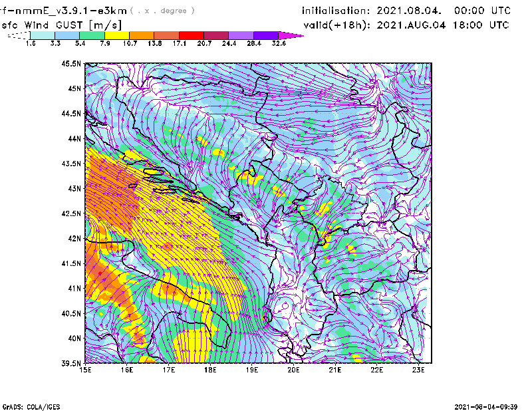Click the 'sfc Wind GUST [m/s]' title

pos(61,25)
